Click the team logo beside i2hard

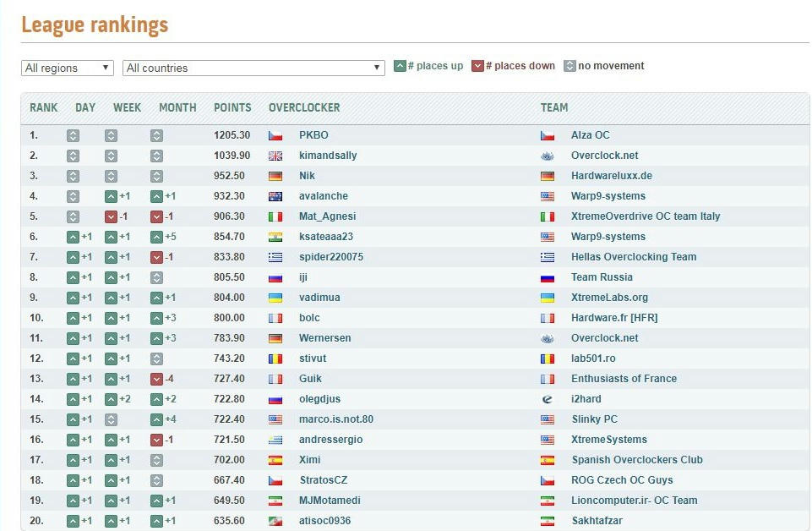(548, 399)
